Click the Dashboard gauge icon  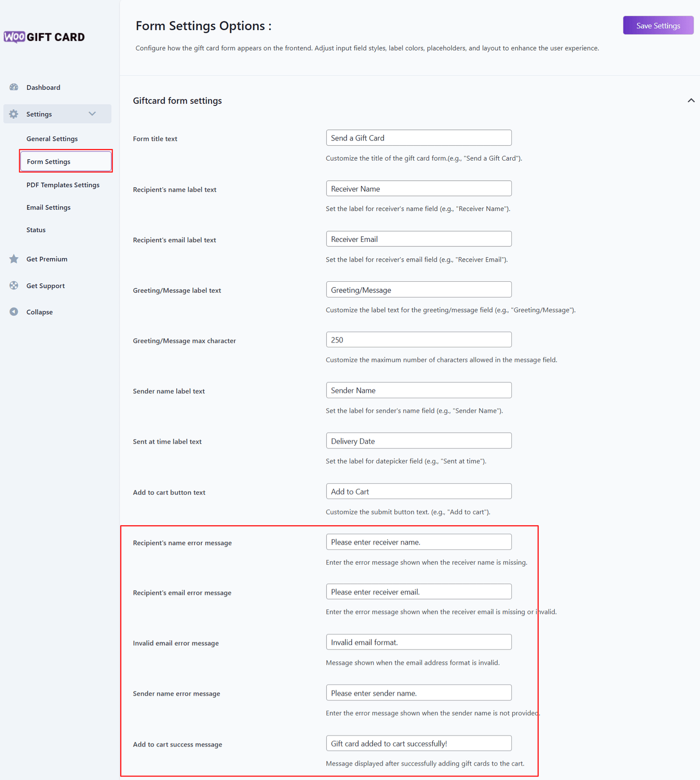pos(14,87)
